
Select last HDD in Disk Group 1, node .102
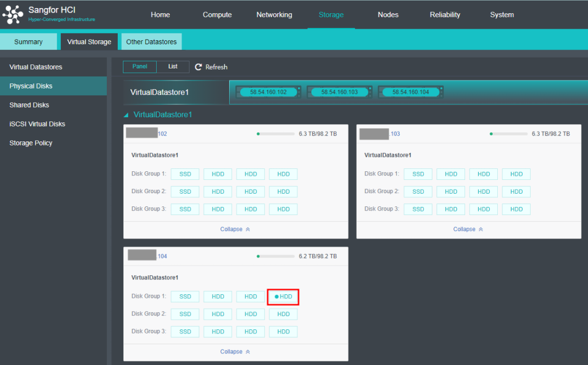pos(284,174)
